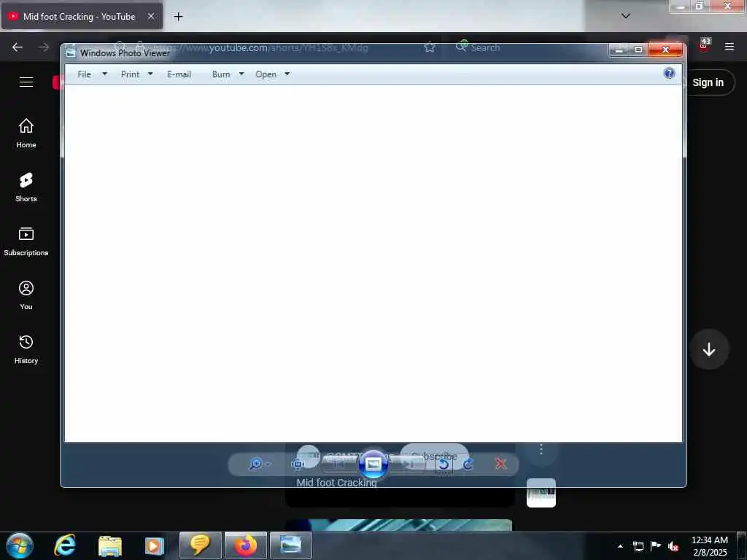Bookmark this page with the star icon
The image size is (747, 560).
(x=429, y=47)
